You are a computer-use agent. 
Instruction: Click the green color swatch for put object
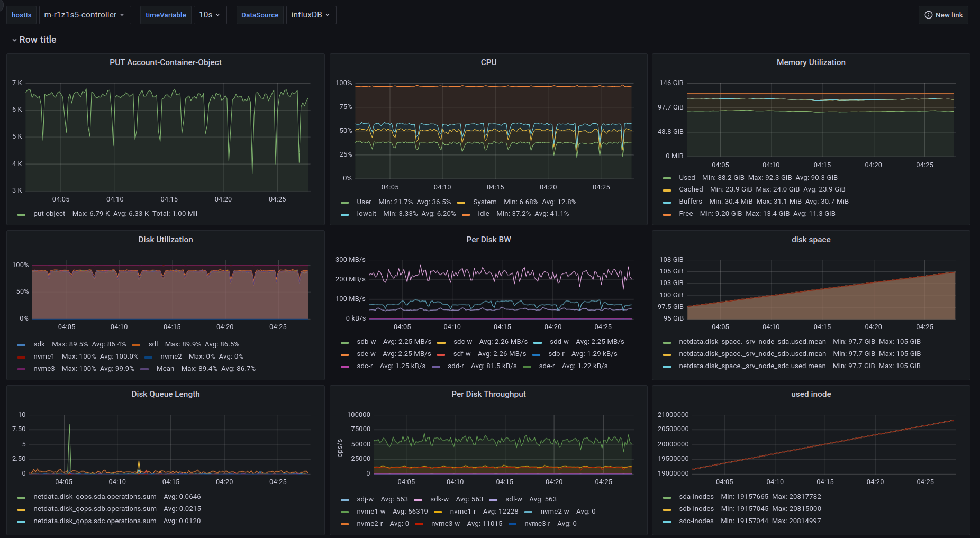21,214
